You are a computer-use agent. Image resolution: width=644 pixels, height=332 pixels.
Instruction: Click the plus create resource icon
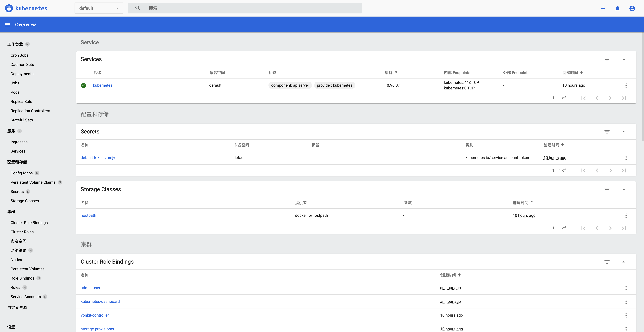603,9
